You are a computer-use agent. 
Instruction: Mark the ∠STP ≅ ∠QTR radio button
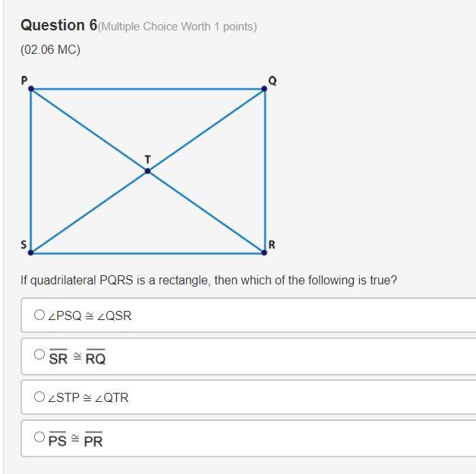(39, 396)
